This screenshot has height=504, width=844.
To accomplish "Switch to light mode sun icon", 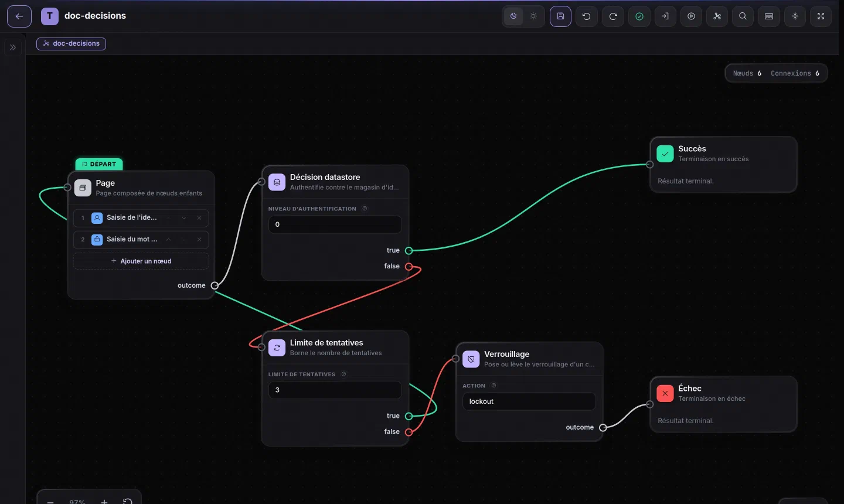I will pyautogui.click(x=533, y=16).
